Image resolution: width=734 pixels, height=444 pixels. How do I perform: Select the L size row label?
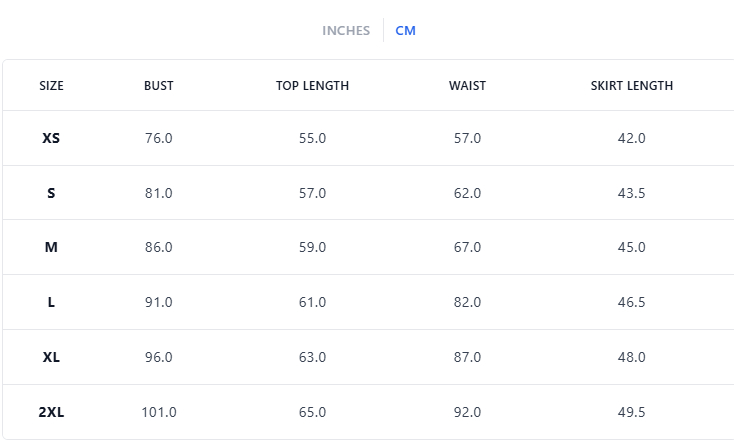[x=51, y=302]
